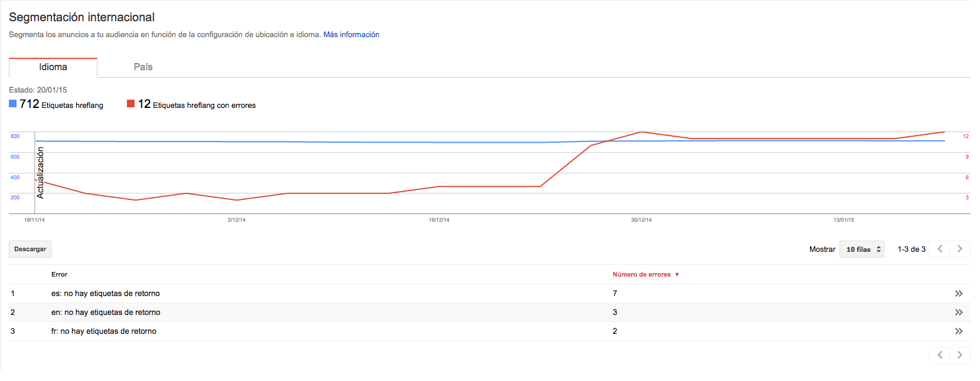Click the 'Actualización' marker on the chart
Viewport: 980px width, 381px height.
tap(40, 172)
